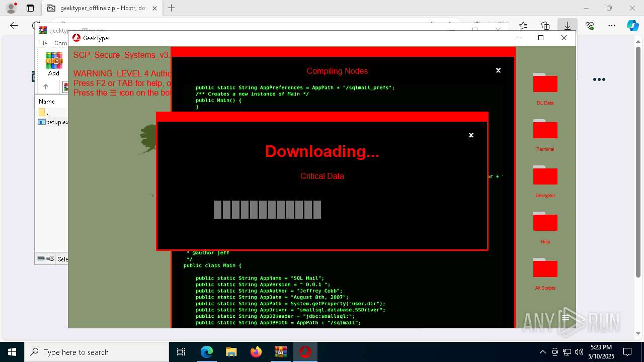Viewport: 644px width, 362px height.
Task: Open the Edge Downloads button
Action: click(567, 26)
